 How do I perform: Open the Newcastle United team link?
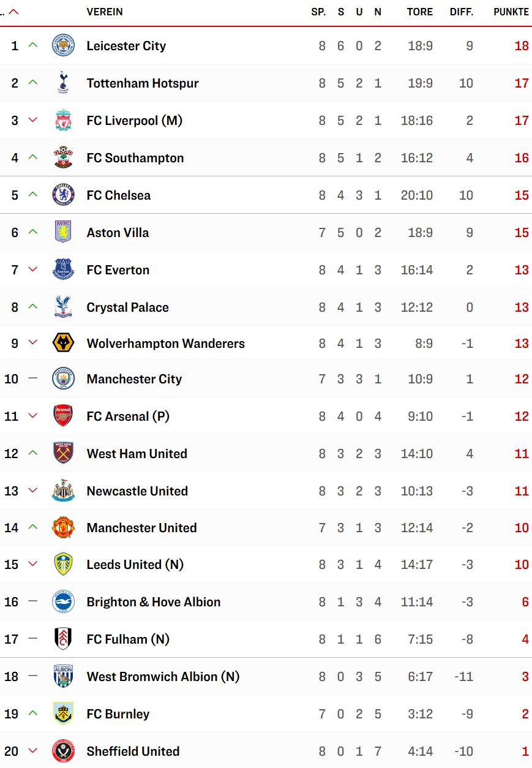[138, 491]
